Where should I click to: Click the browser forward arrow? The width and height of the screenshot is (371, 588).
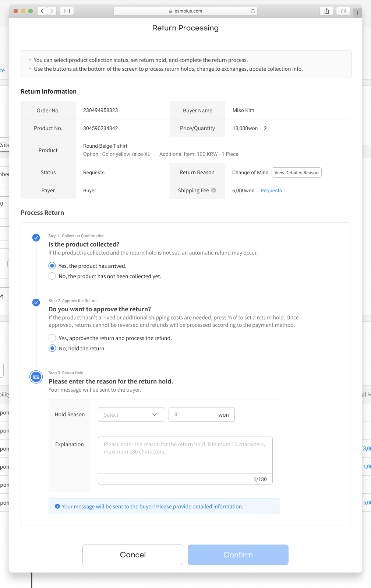click(x=52, y=11)
